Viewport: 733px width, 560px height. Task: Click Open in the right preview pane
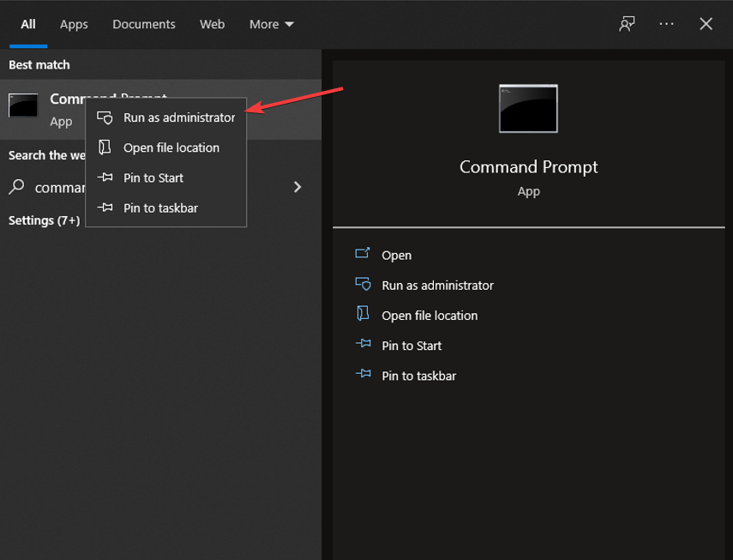tap(397, 255)
